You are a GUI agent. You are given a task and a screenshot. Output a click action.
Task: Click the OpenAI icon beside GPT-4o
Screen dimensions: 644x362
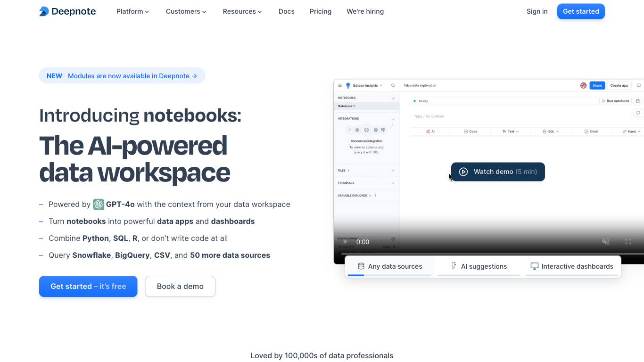(99, 204)
